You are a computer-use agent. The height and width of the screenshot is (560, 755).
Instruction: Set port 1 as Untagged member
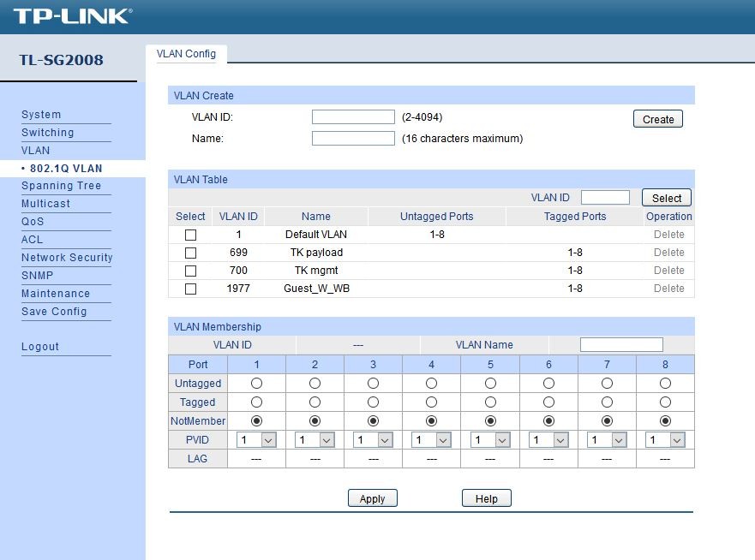pyautogui.click(x=255, y=383)
